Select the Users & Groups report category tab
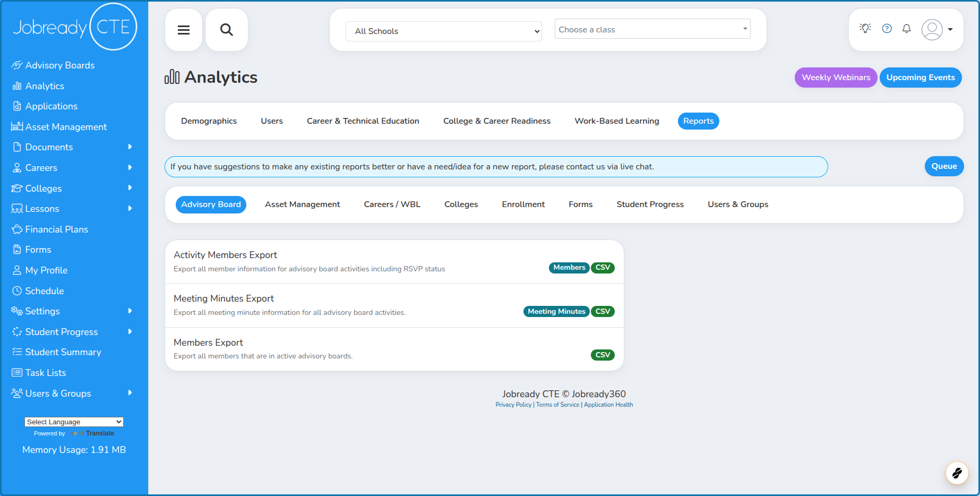This screenshot has width=980, height=496. tap(738, 204)
